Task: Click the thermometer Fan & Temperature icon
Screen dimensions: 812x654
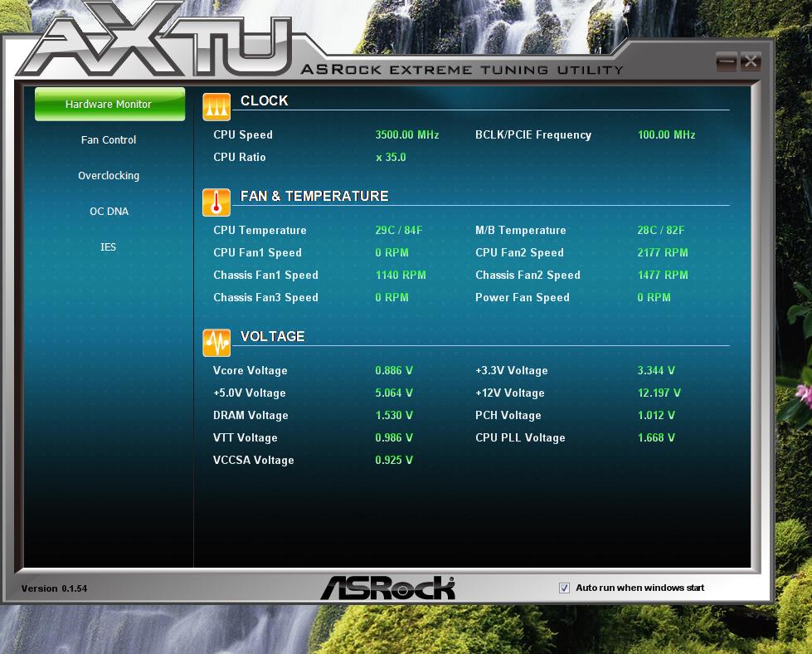Action: point(216,203)
